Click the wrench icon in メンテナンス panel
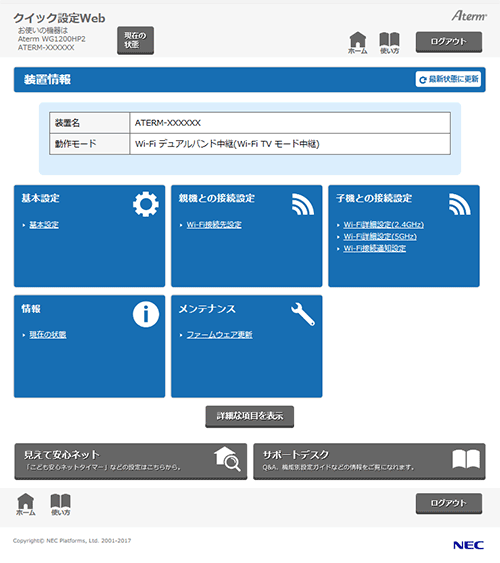This screenshot has width=500, height=563. point(303,314)
